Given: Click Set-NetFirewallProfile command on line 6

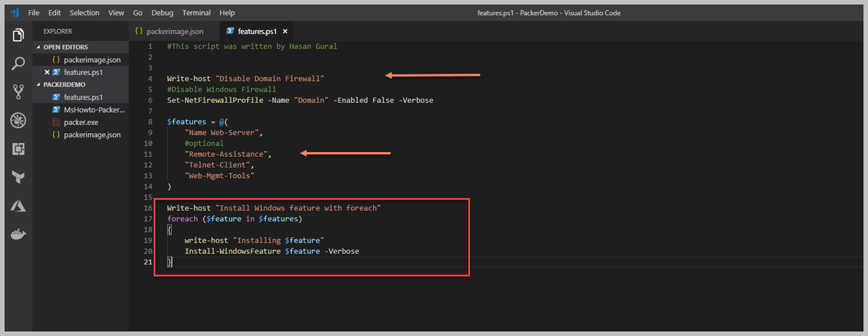Looking at the screenshot, I should click(215, 100).
